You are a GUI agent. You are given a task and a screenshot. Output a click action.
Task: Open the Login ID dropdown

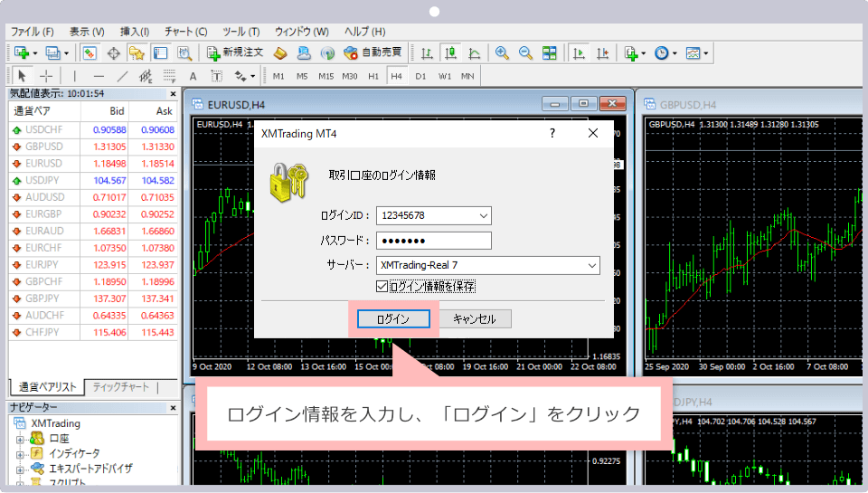483,216
